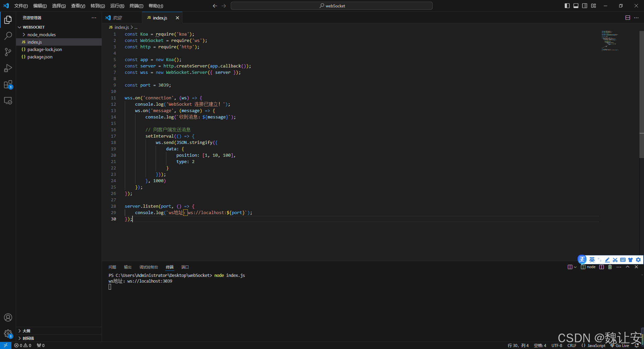The height and width of the screenshot is (349, 644).
Task: Kill the terminal with the trash icon
Action: (x=610, y=267)
